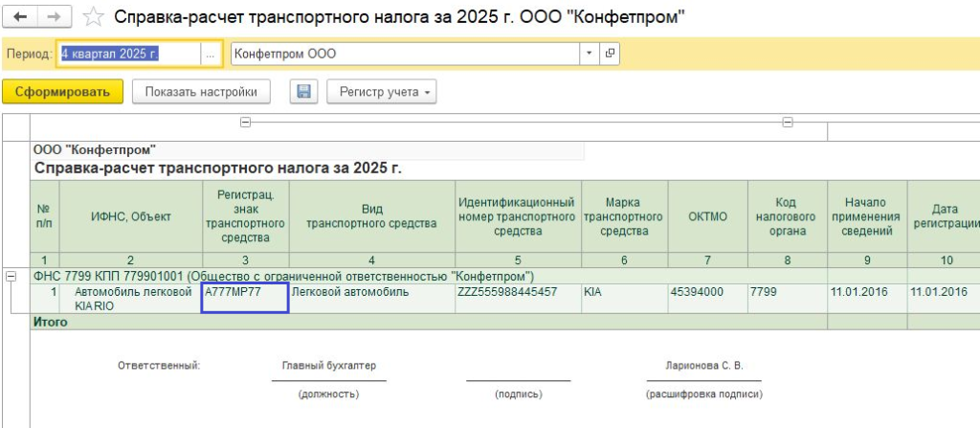Click the ОКТМО column header
The height and width of the screenshot is (428, 980).
707,216
